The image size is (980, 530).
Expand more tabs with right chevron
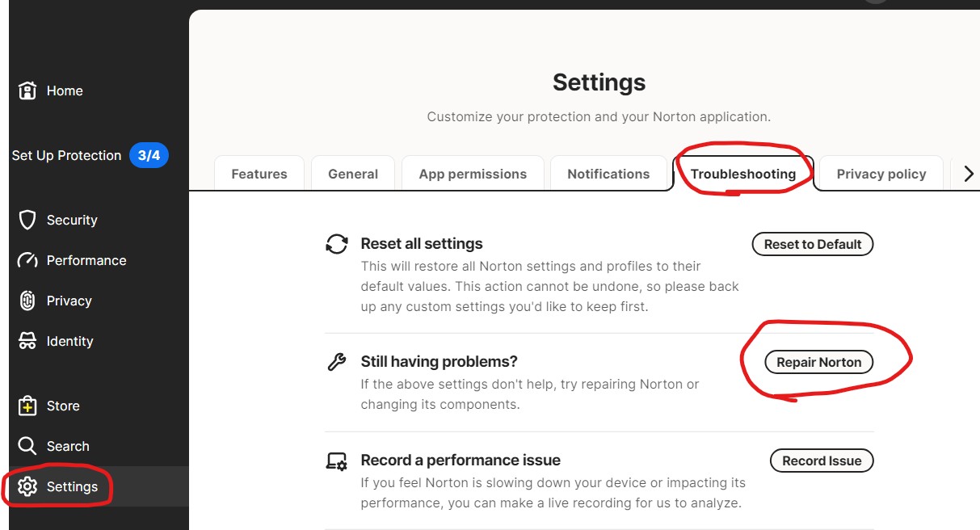969,174
